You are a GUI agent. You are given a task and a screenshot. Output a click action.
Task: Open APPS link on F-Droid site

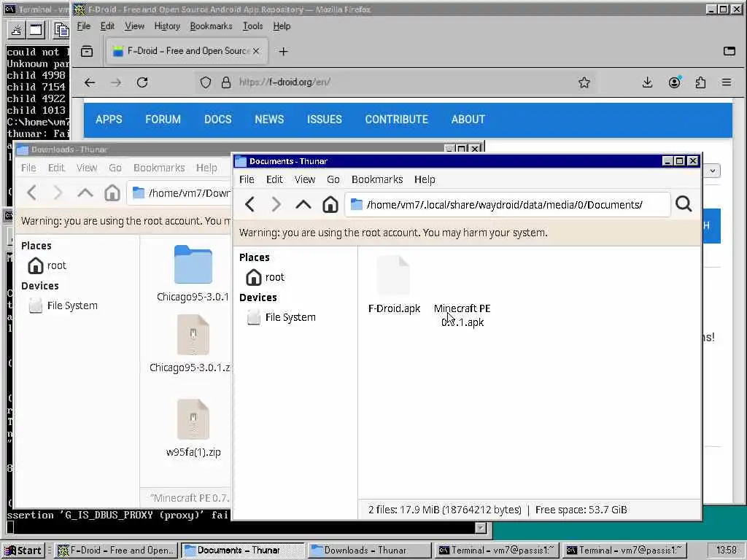click(109, 120)
